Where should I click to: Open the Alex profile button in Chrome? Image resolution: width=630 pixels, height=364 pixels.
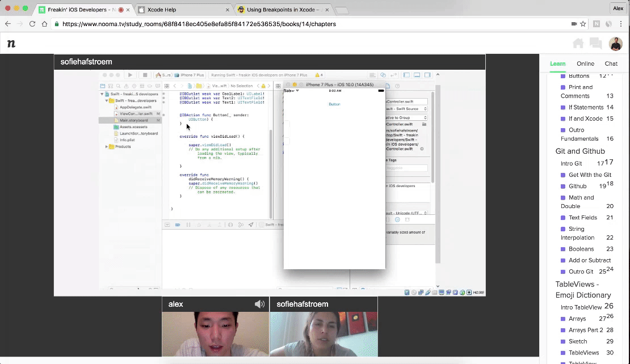(618, 8)
